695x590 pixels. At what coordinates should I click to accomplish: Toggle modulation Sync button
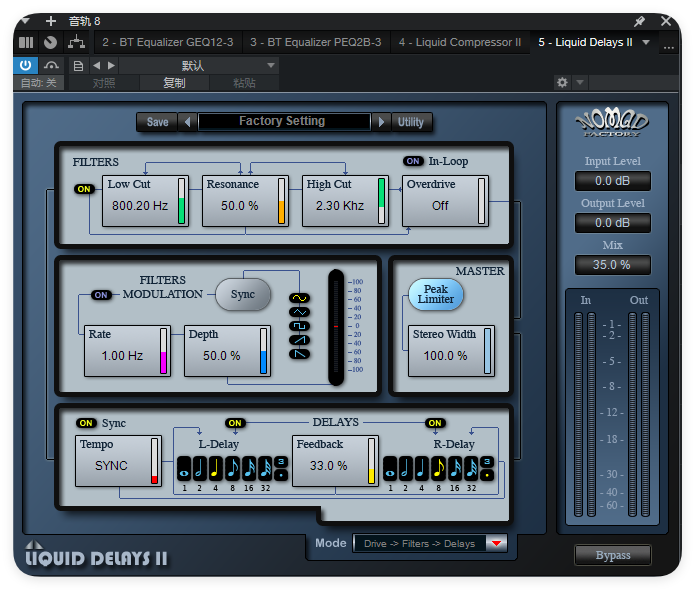(x=243, y=294)
